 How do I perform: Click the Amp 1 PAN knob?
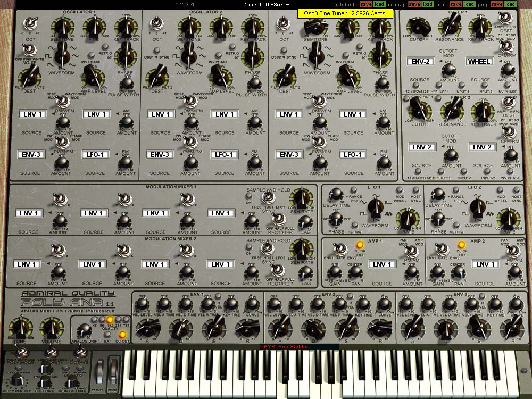pyautogui.click(x=355, y=272)
